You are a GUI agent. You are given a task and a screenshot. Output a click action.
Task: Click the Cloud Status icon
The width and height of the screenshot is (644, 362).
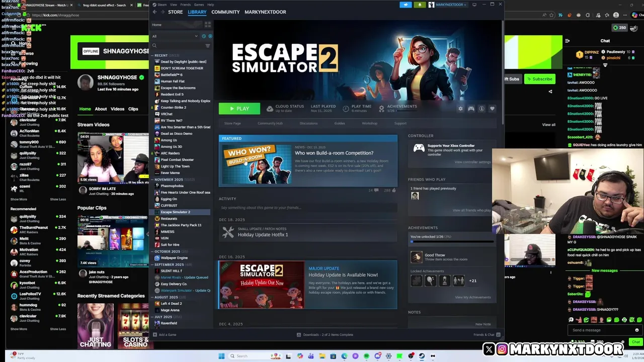[270, 109]
